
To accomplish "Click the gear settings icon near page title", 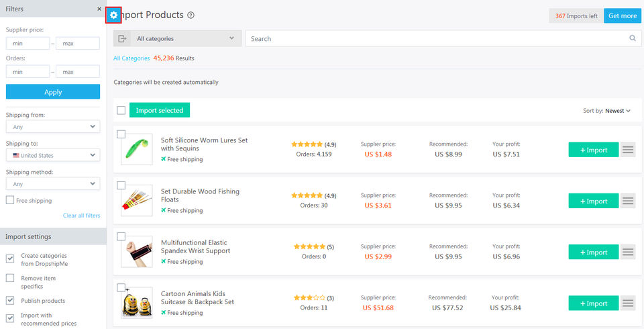I will (113, 15).
